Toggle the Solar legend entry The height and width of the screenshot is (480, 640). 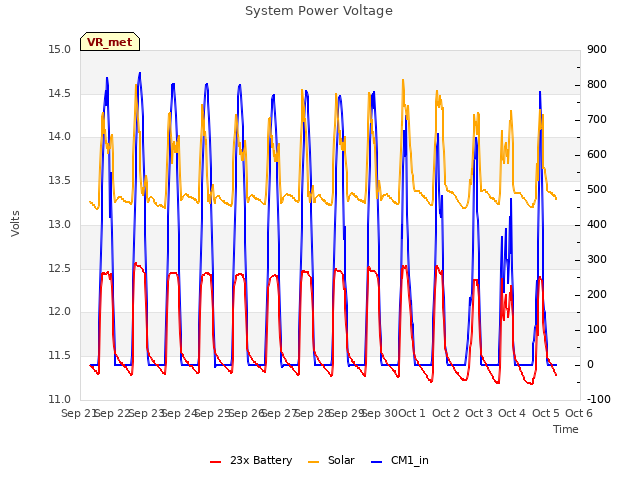(331, 460)
